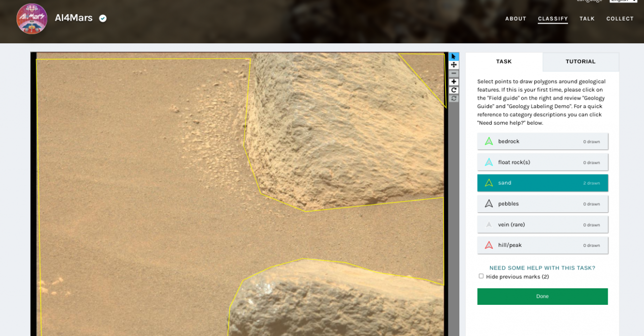Switch to the TUTORIAL tab
This screenshot has height=336, width=644.
coord(581,62)
